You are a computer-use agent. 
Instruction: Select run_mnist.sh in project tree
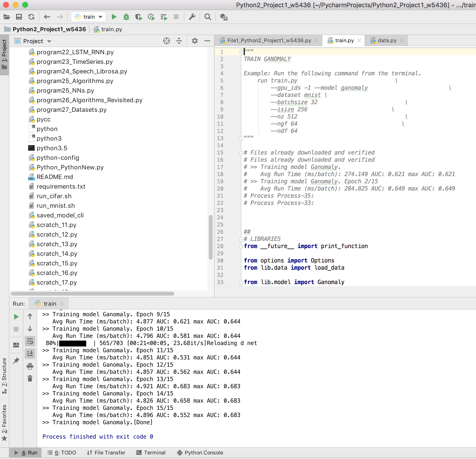coord(56,206)
